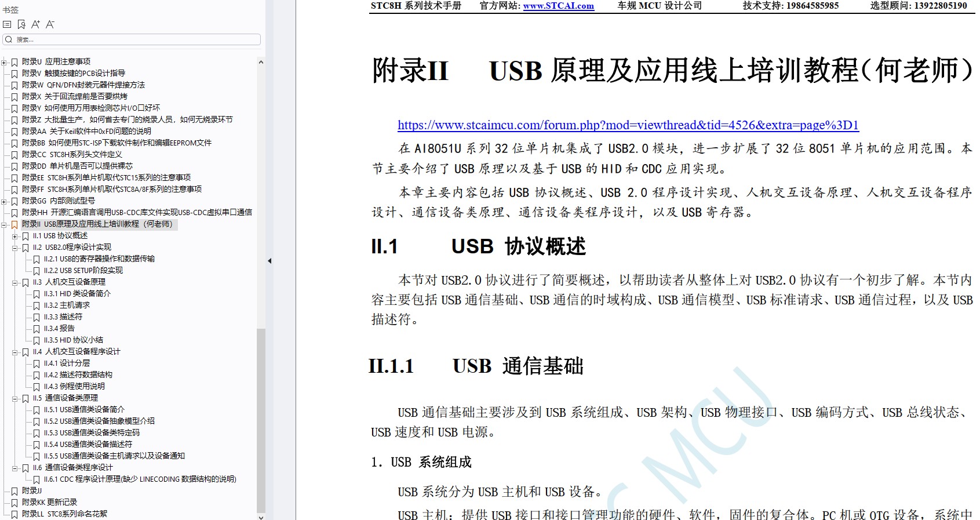
Task: Go to II.1 USB 协议概述 bookmark
Action: click(60, 235)
